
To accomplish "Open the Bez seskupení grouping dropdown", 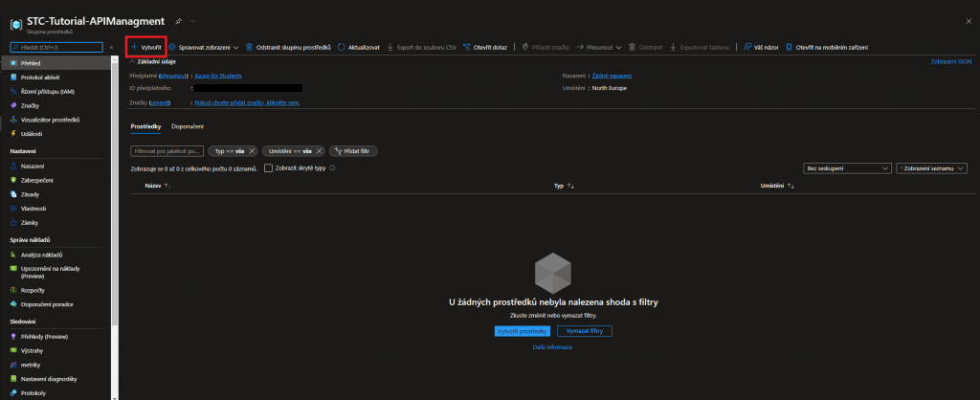I will [846, 167].
